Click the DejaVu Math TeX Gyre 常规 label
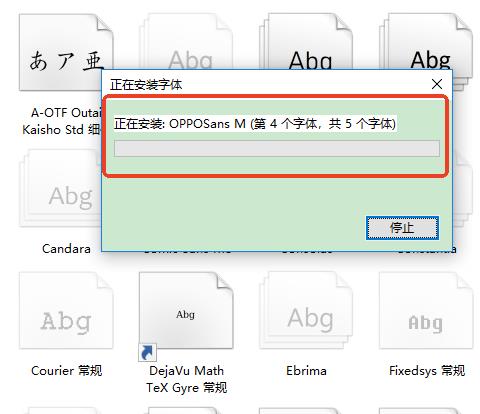This screenshot has height=414, width=480. (x=187, y=379)
